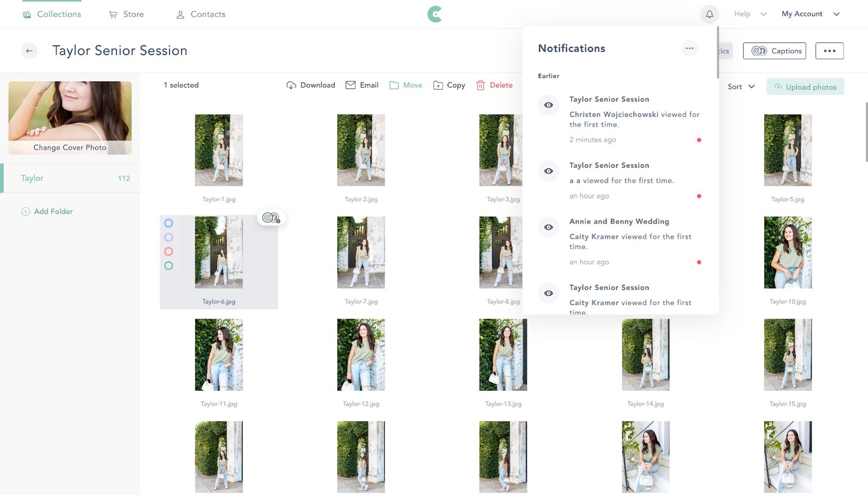Email the selected photo

pyautogui.click(x=362, y=85)
